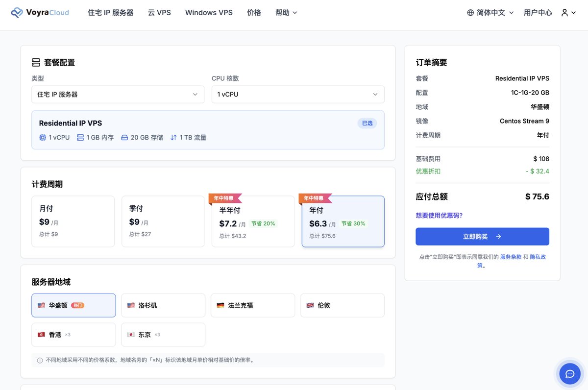Click the server icon beside 套餐配置
Image resolution: width=588 pixels, height=390 pixels.
tap(36, 63)
